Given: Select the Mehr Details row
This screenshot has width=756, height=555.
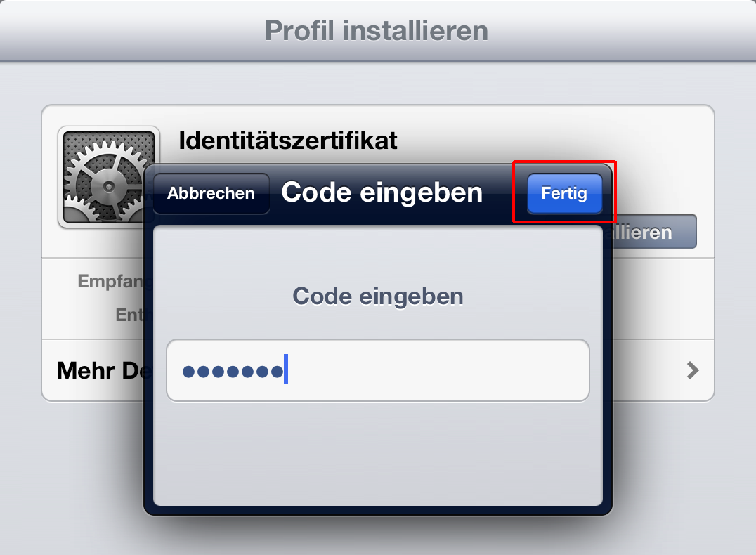Looking at the screenshot, I should (x=377, y=370).
